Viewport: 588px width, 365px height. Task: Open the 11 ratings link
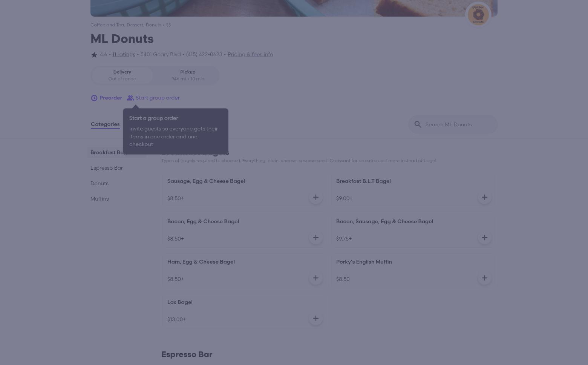[x=124, y=54]
